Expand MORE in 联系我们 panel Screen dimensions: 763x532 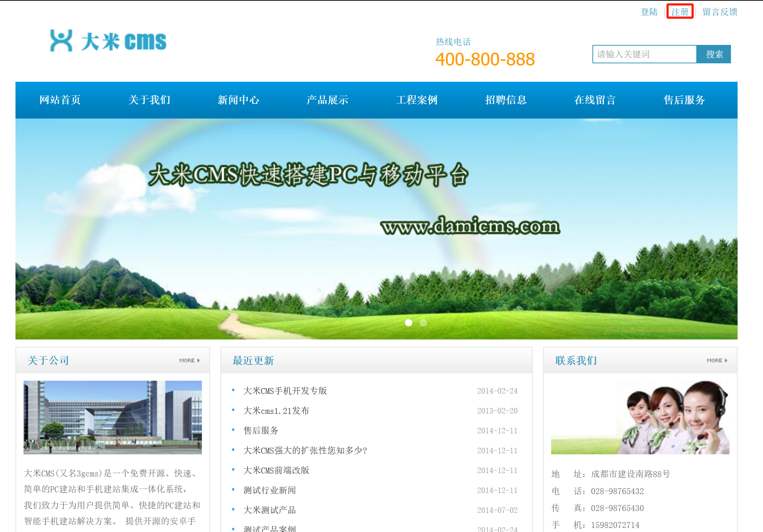[x=717, y=360]
